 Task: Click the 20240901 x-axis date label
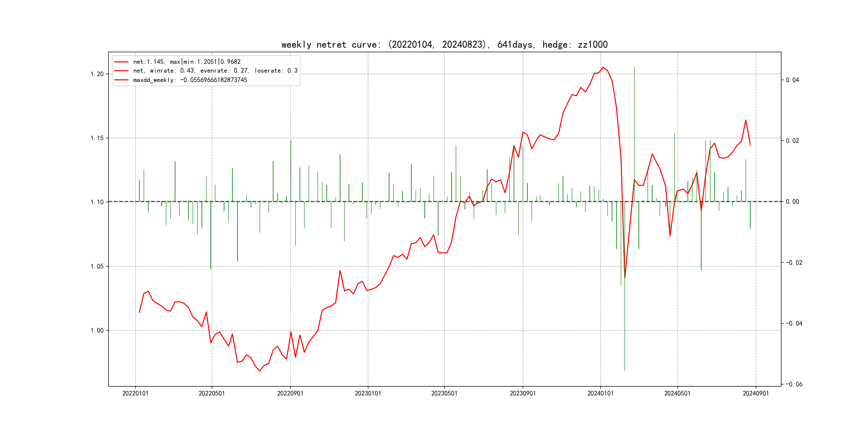pyautogui.click(x=756, y=394)
